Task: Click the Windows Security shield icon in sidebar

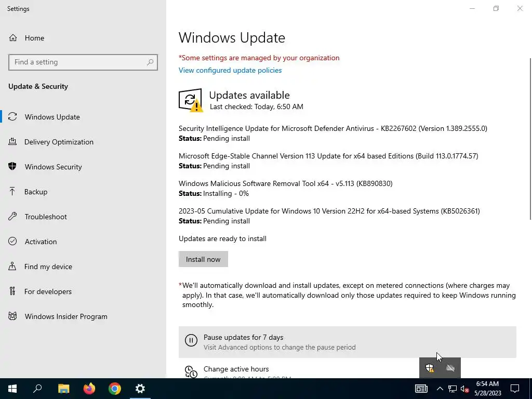Action: (12, 166)
